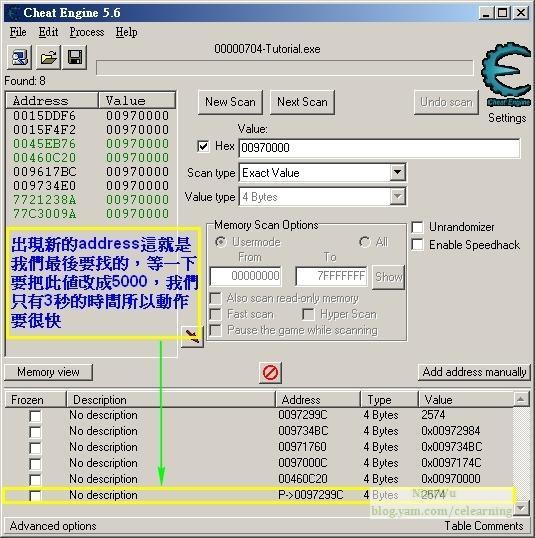Click the Show button
This screenshot has height=538, width=535.
point(388,277)
